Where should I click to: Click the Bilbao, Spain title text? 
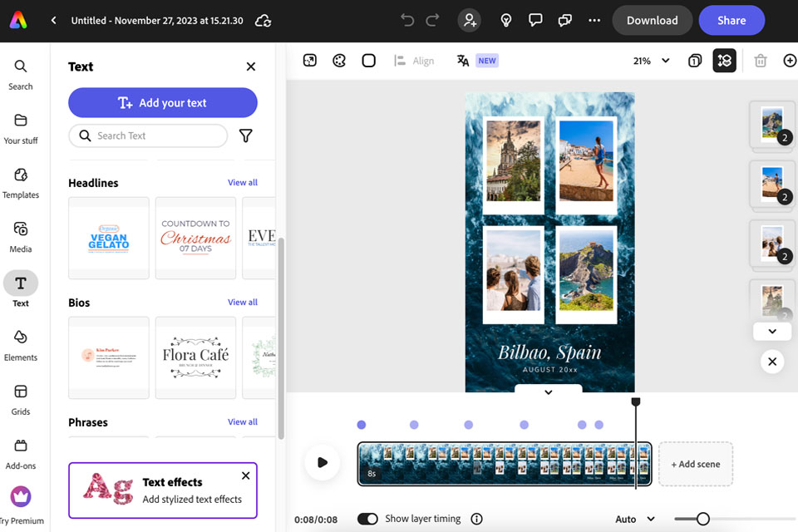pyautogui.click(x=549, y=352)
